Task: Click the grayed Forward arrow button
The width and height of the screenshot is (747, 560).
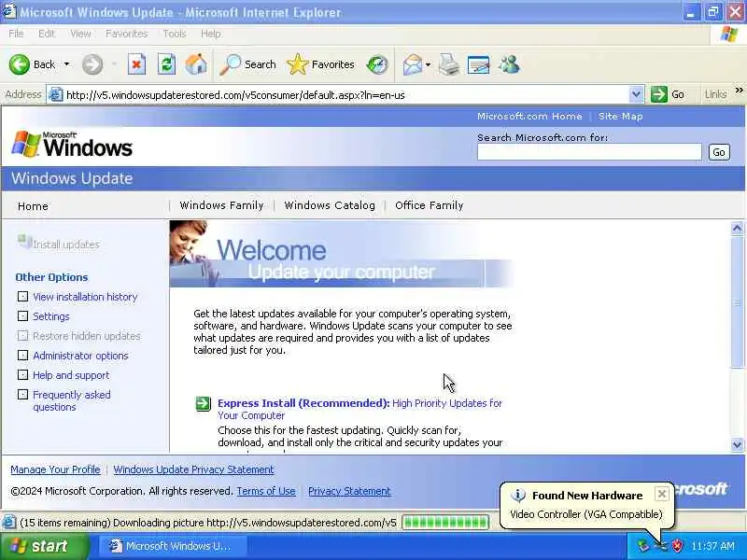Action: (92, 64)
